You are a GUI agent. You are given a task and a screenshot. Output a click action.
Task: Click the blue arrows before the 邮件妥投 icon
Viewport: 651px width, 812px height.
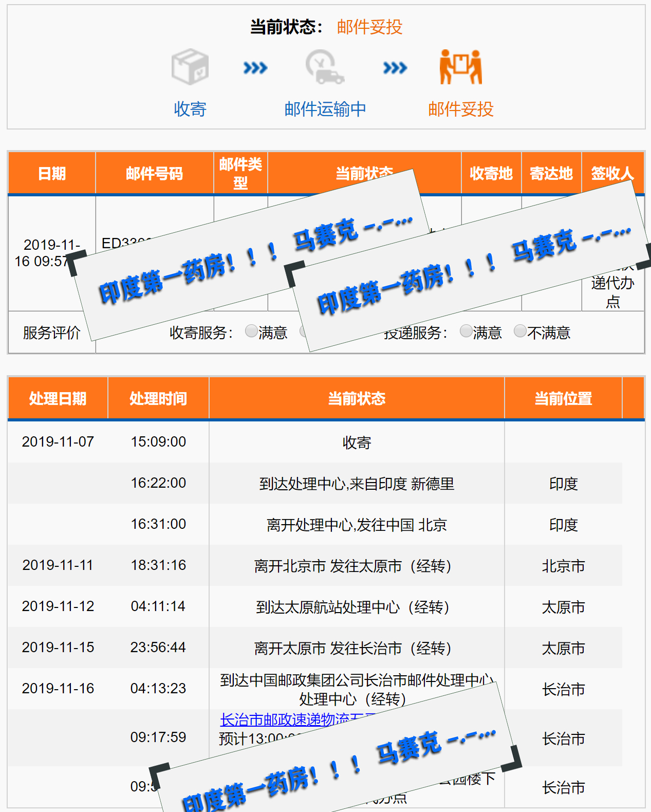[x=395, y=68]
